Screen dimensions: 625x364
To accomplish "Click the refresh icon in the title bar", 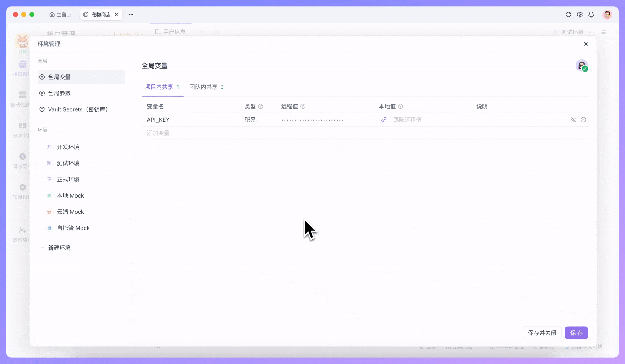I will pos(568,14).
